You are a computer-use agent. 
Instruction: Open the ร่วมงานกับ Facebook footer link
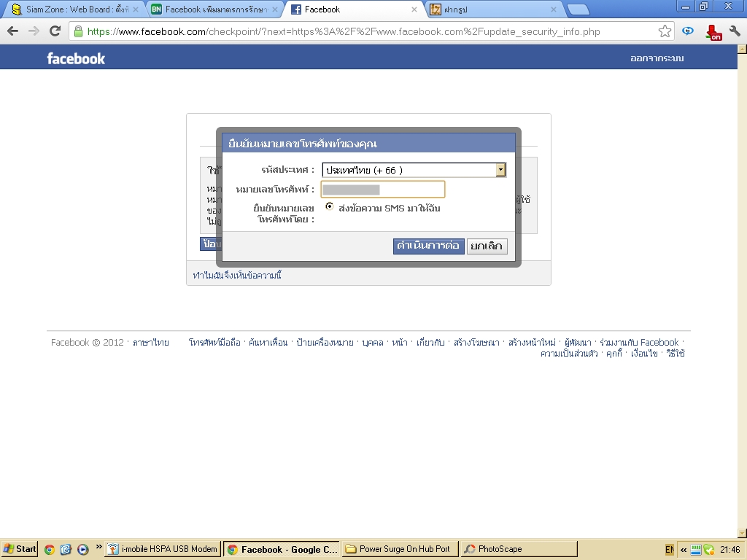(x=639, y=343)
